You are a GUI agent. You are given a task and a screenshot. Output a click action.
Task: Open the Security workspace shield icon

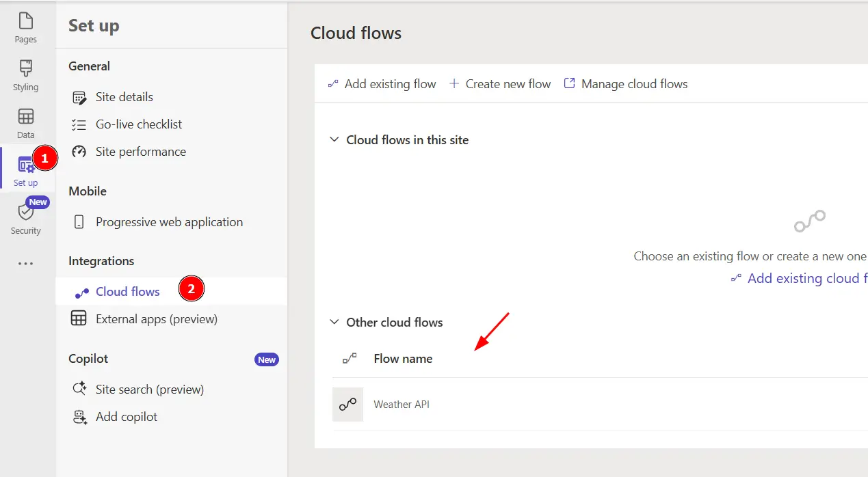click(26, 212)
